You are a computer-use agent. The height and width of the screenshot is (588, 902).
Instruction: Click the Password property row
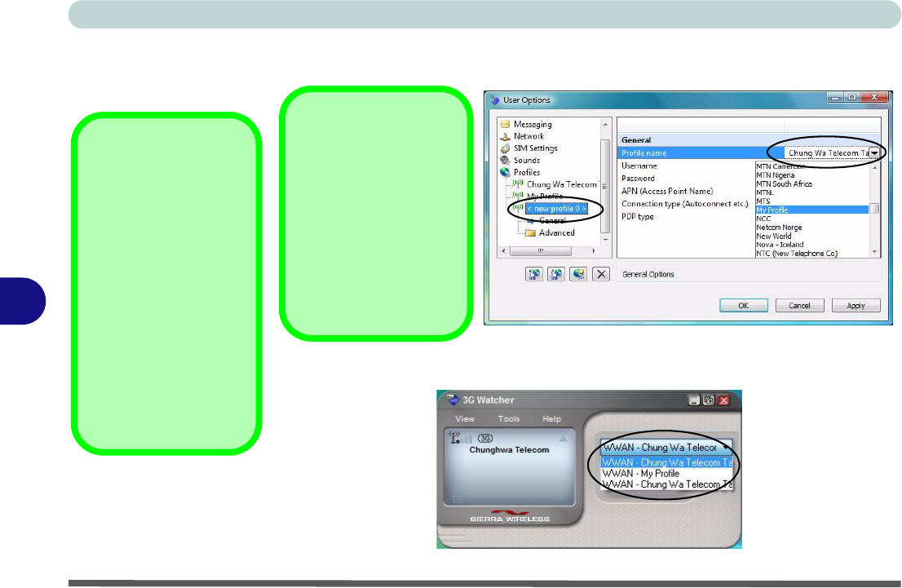(686, 179)
